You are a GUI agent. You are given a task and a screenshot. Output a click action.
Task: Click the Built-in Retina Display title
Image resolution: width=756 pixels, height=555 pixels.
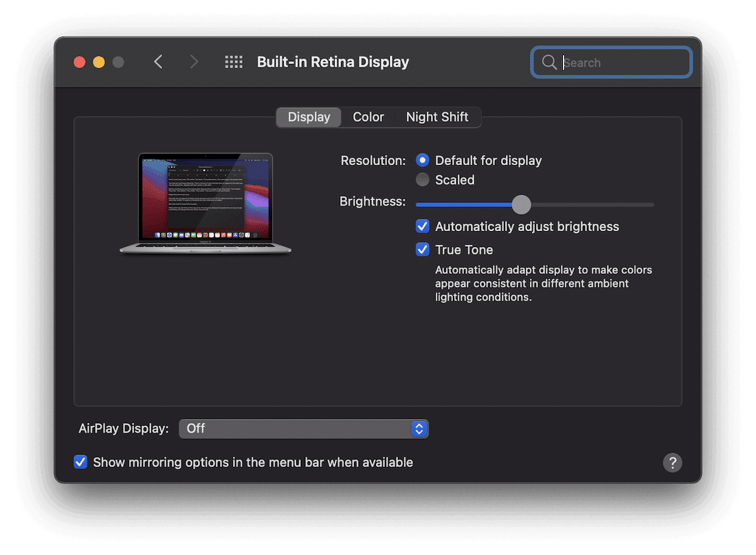coord(333,62)
